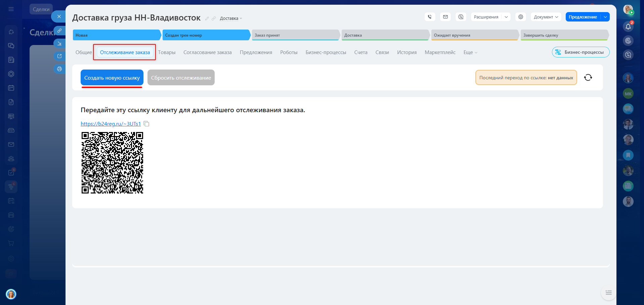Open the Документ dropdown

pos(546,17)
